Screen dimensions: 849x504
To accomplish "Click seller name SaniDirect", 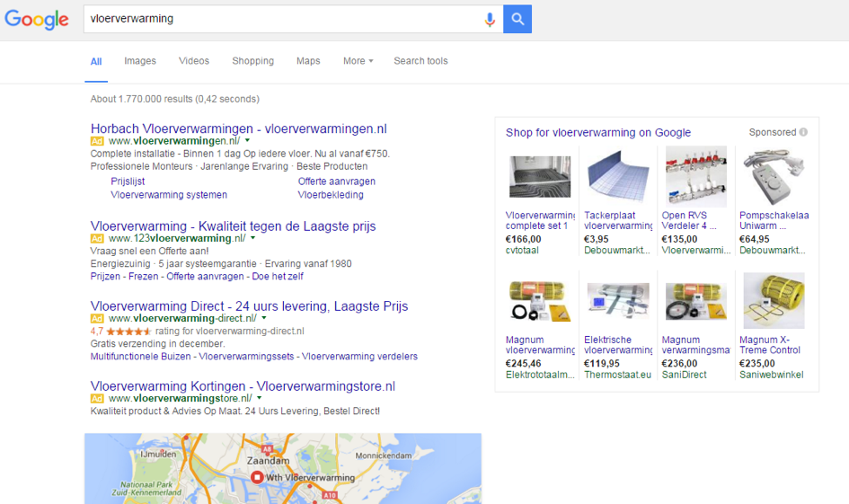I will [x=684, y=375].
